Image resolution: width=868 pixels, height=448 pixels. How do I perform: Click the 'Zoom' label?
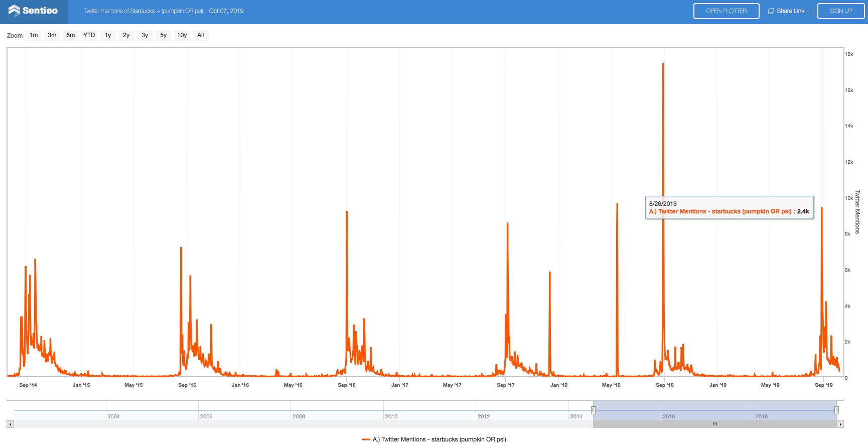pos(15,36)
